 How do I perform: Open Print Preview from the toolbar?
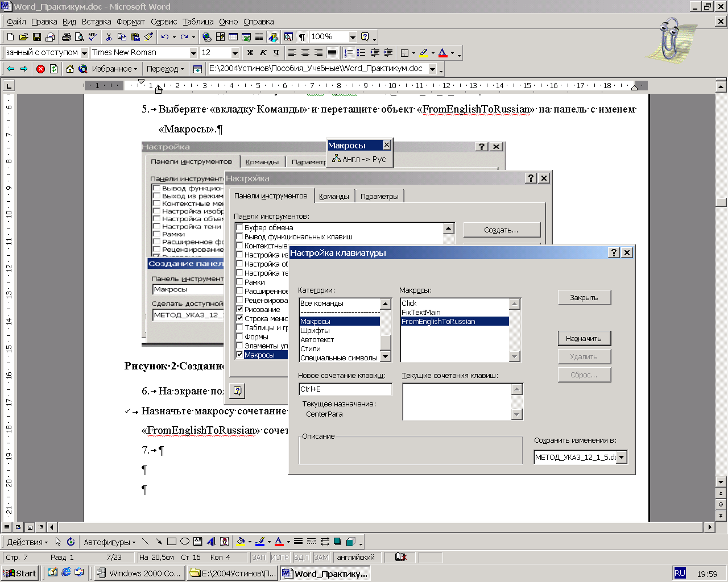click(x=80, y=37)
